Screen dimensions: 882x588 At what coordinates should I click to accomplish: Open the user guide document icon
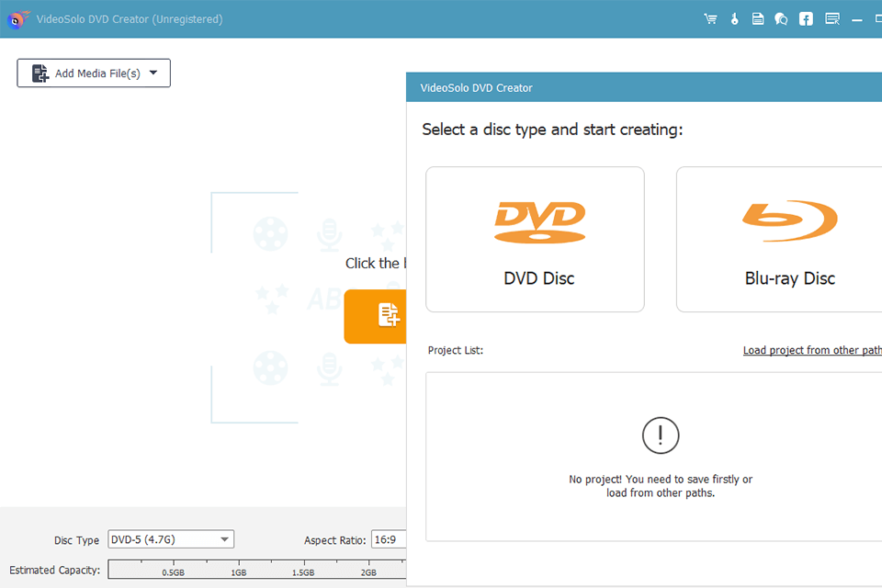pos(758,18)
